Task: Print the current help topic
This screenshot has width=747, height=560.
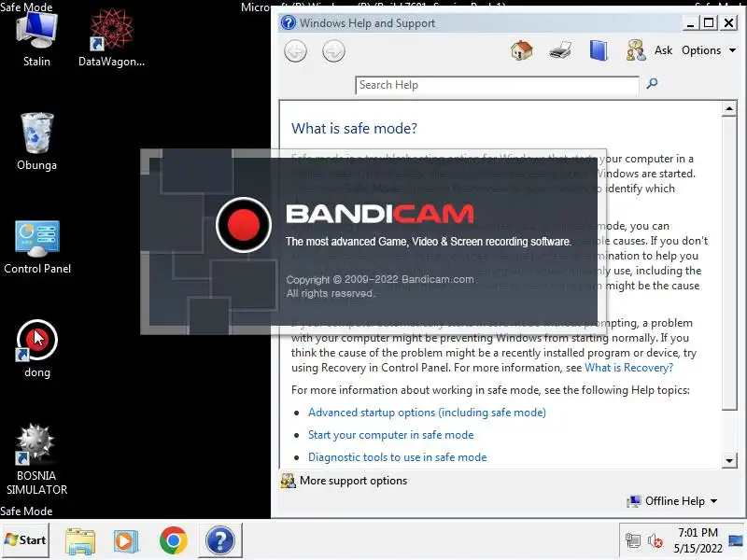Action: coord(560,50)
